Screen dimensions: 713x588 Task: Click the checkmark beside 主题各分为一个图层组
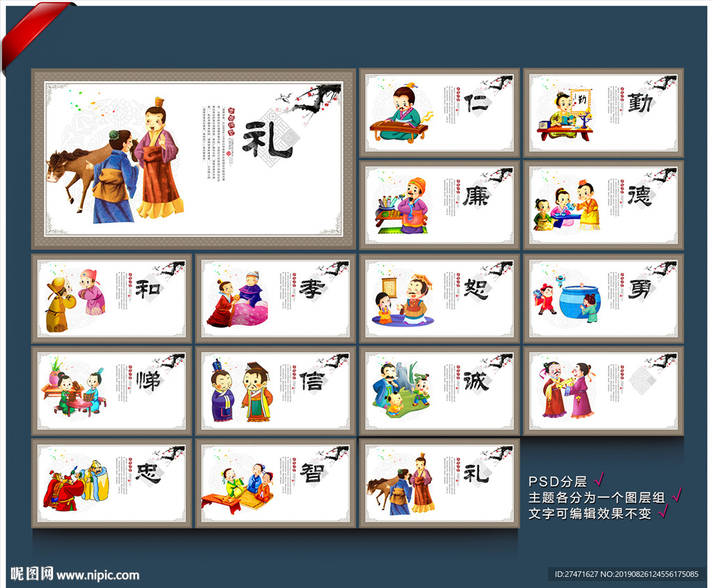(677, 495)
